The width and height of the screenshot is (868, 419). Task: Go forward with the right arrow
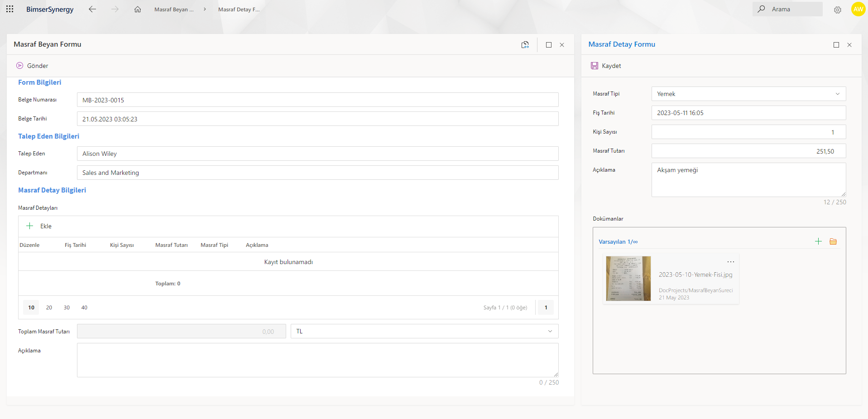115,9
